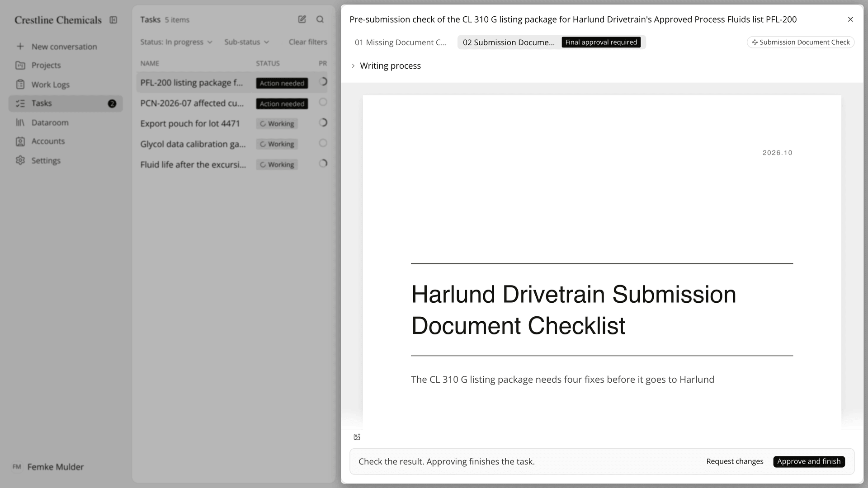Click progress circle for Glycol data calibration
Image resolution: width=868 pixels, height=488 pixels.
pyautogui.click(x=323, y=143)
